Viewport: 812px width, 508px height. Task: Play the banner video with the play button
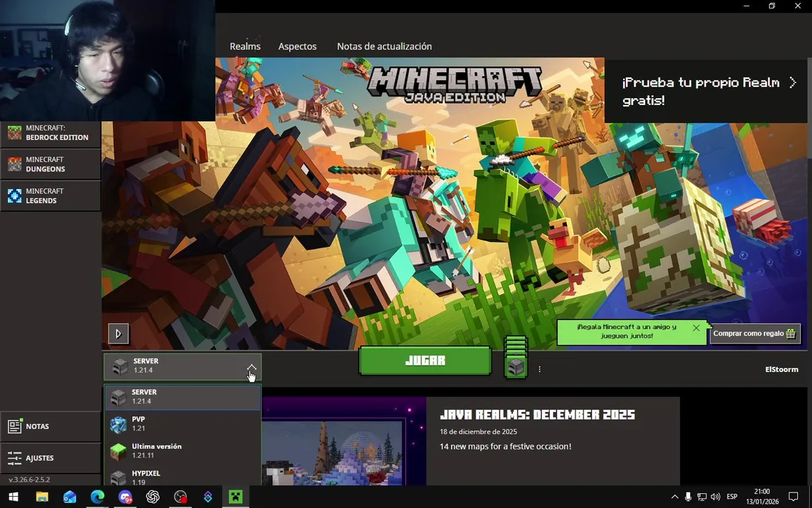118,334
